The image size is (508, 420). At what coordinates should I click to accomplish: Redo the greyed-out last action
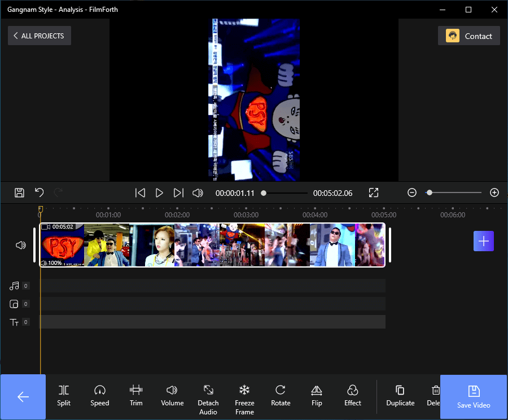click(x=58, y=193)
